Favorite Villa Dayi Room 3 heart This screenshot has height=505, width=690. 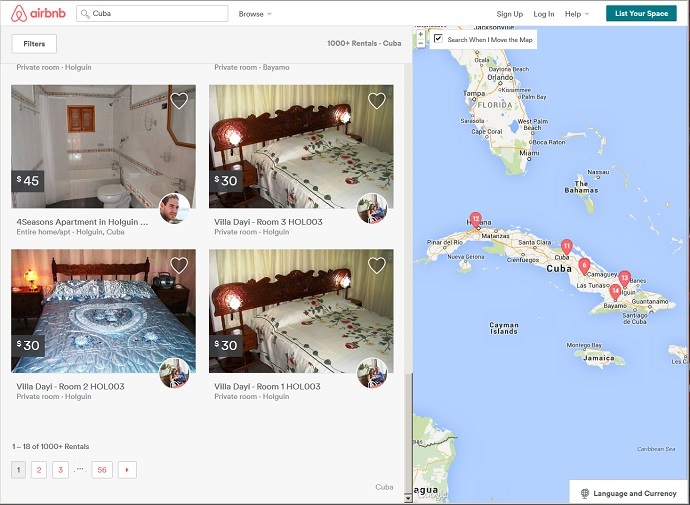377,101
